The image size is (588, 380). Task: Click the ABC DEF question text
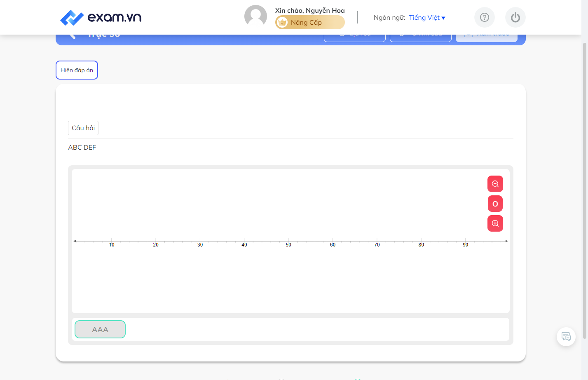82,147
